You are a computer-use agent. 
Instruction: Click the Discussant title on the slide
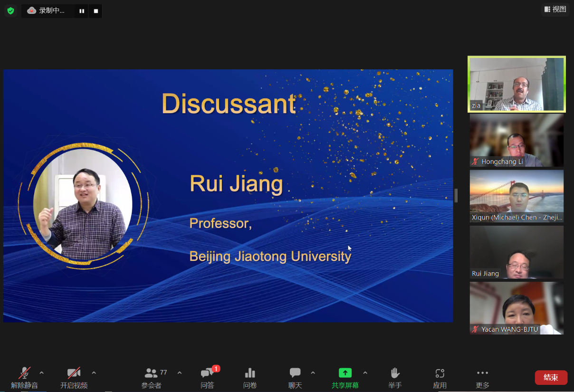pyautogui.click(x=229, y=103)
